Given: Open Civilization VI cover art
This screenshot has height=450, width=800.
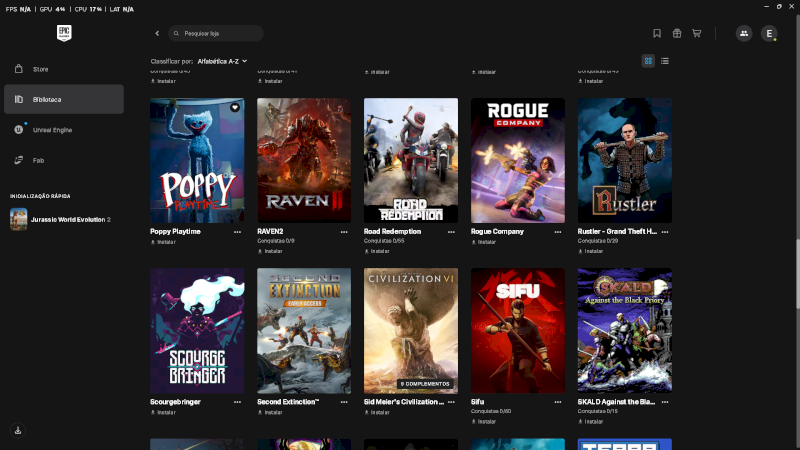Looking at the screenshot, I should pos(411,331).
